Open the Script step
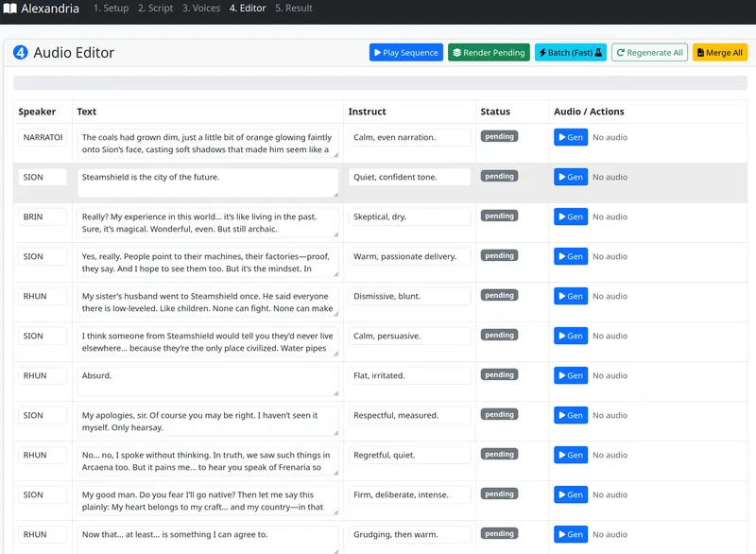The image size is (756, 554). [x=155, y=9]
